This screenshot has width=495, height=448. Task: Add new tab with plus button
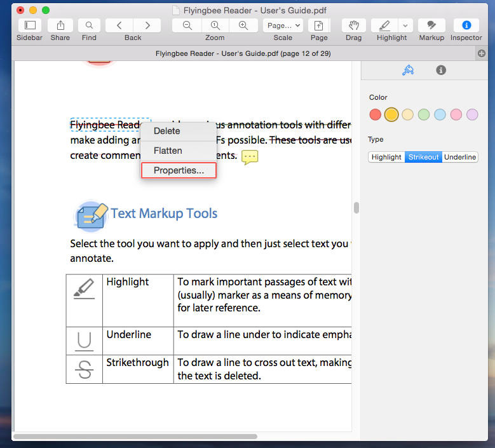pos(482,53)
